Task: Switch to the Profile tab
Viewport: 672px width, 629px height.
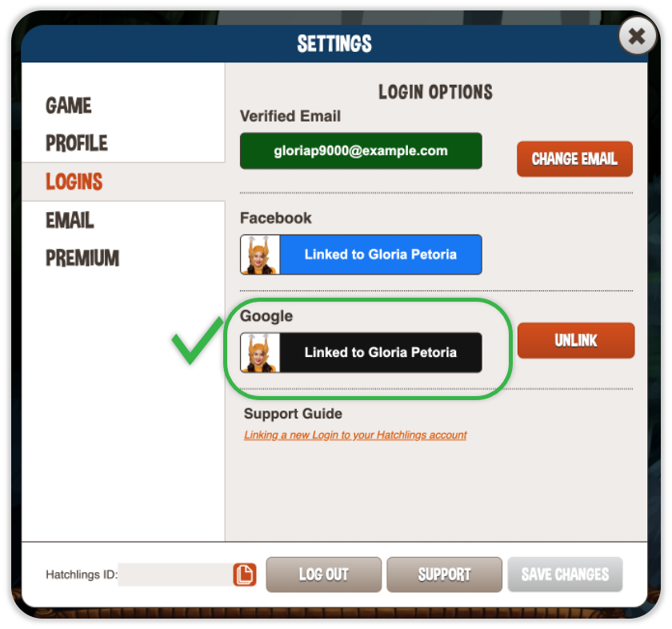Action: [x=77, y=143]
